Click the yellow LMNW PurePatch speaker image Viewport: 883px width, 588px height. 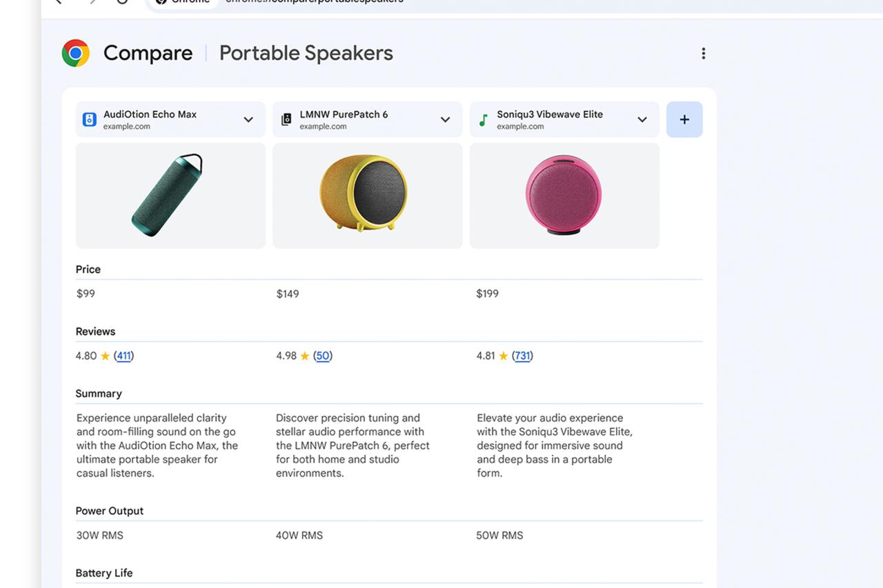[364, 194]
